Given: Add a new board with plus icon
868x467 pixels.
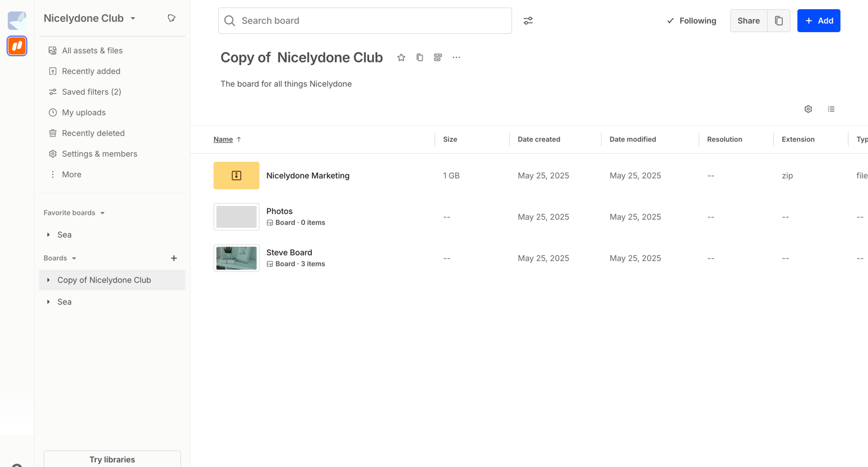Looking at the screenshot, I should click(x=174, y=258).
